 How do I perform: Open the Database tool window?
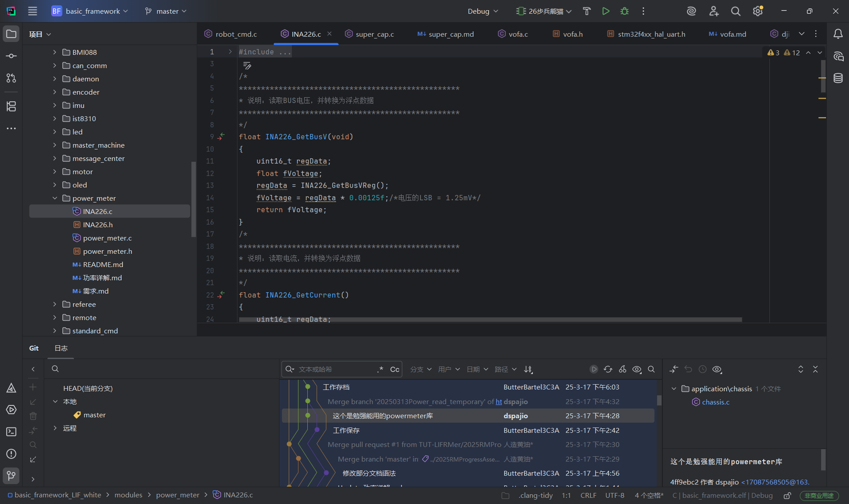(x=838, y=78)
